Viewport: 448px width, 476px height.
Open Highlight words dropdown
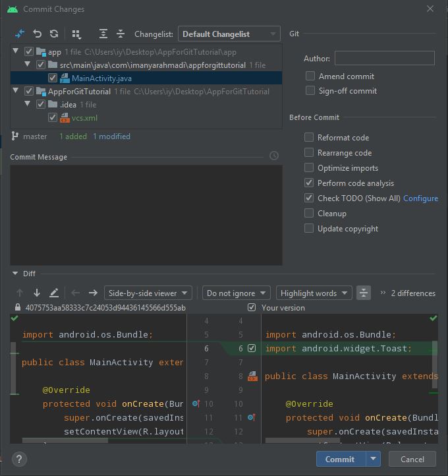314,293
